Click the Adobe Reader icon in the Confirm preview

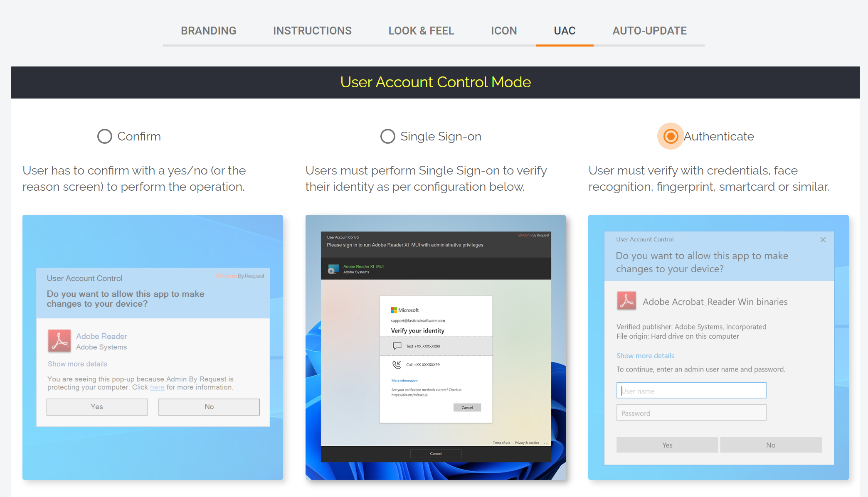[59, 341]
